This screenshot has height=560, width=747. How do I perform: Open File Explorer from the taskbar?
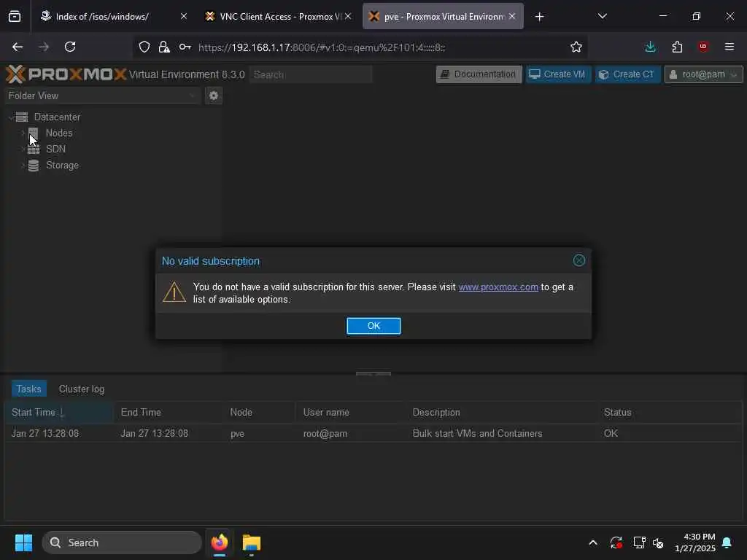click(x=252, y=542)
